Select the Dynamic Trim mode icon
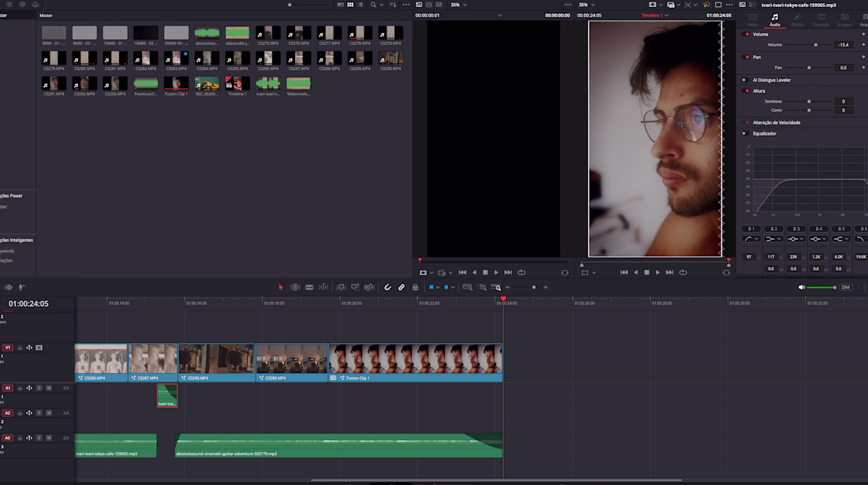Screen dimensions: 868x485 tap(324, 288)
